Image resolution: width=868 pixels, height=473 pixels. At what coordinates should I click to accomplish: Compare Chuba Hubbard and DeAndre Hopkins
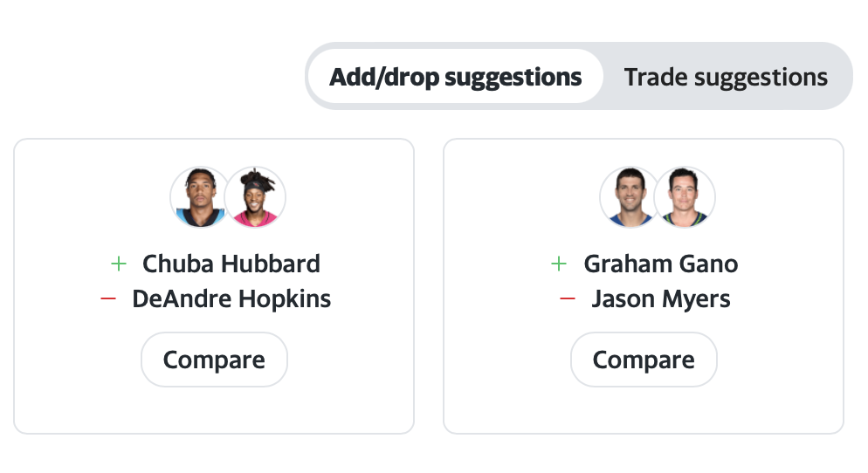[x=214, y=360]
